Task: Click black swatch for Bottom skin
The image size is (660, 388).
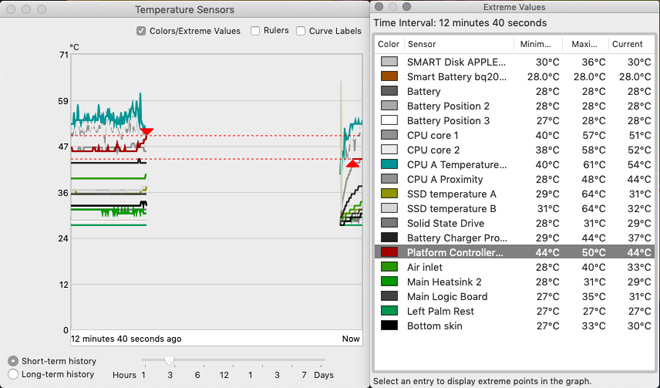Action: [x=389, y=325]
